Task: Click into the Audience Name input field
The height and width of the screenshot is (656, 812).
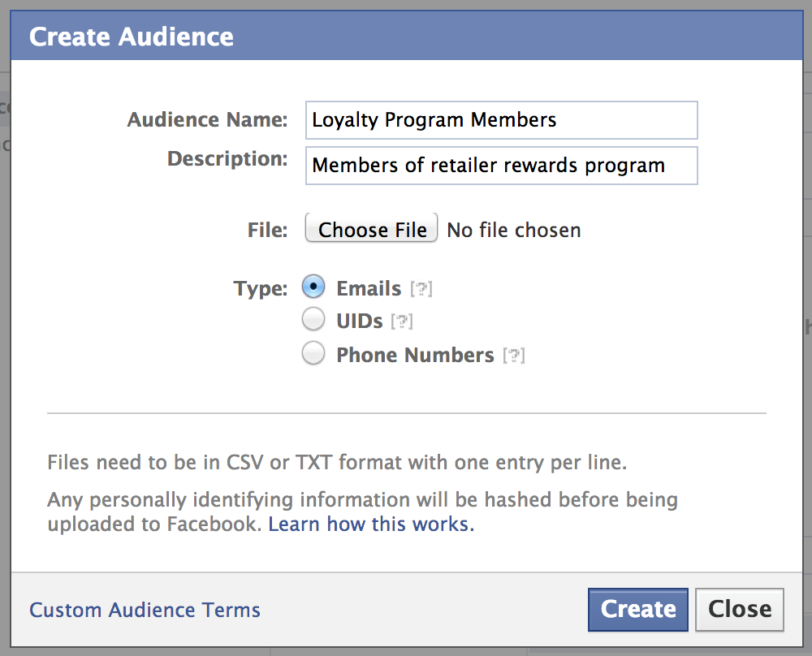Action: [x=501, y=120]
